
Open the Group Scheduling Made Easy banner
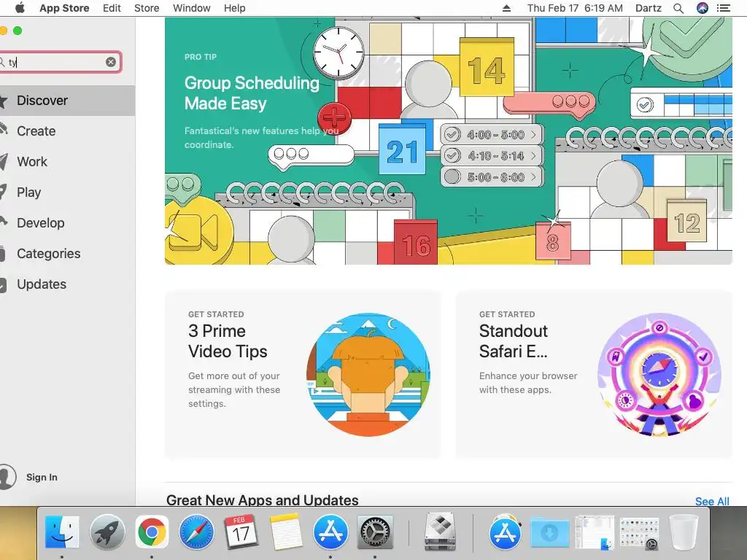pyautogui.click(x=449, y=141)
